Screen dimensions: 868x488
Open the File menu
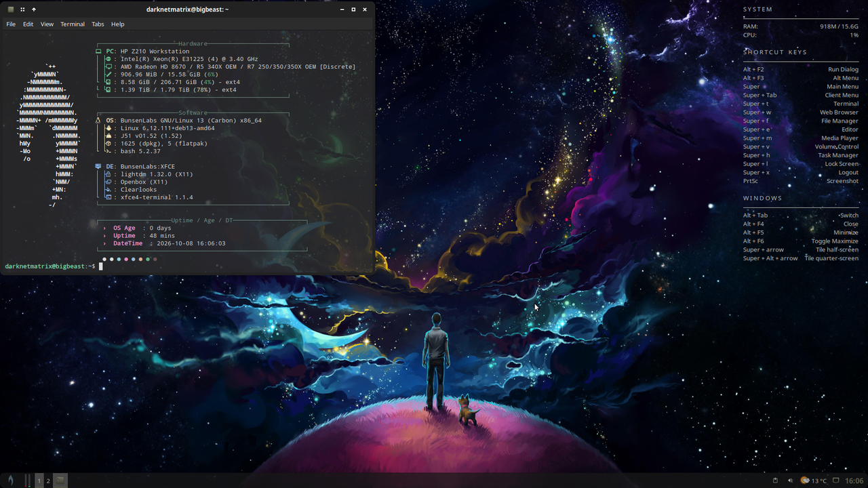11,24
